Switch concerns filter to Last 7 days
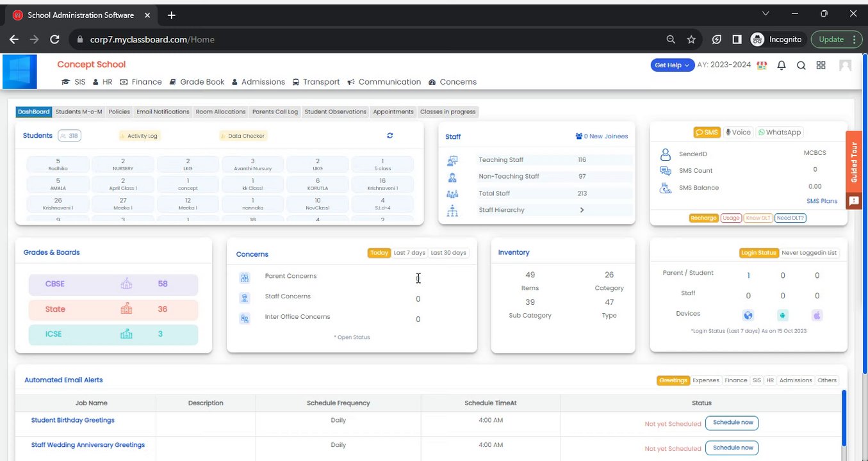This screenshot has width=868, height=461. coord(409,253)
